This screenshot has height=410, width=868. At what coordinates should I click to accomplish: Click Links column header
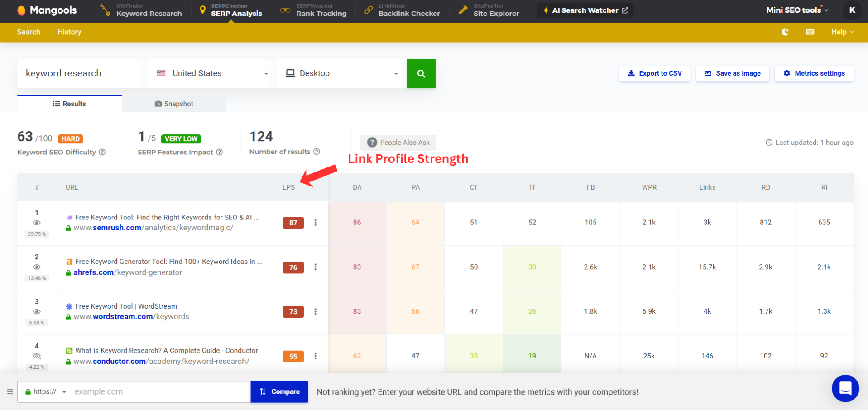coord(708,187)
